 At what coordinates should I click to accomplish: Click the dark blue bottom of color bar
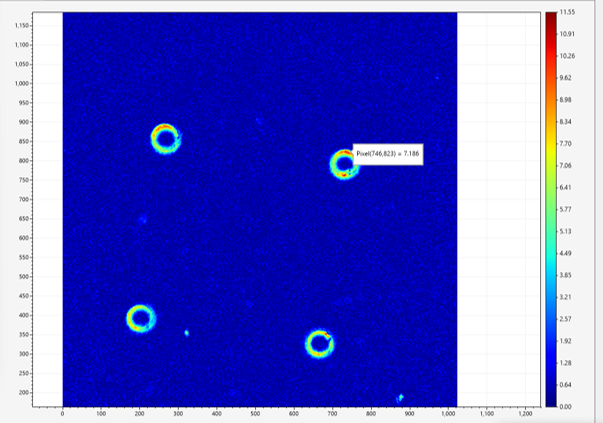point(549,398)
